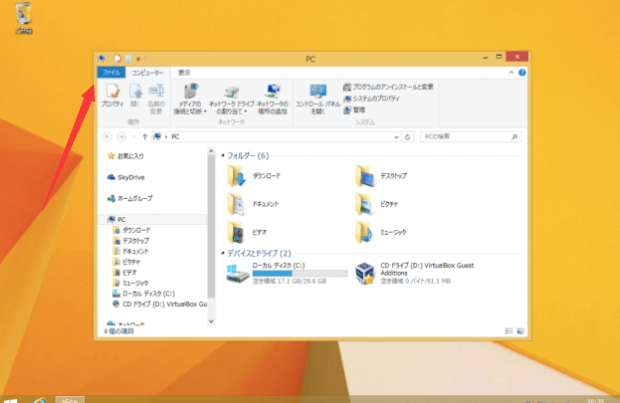Open the Explorer help icon
Image resolution: width=620 pixels, height=403 pixels.
(522, 72)
